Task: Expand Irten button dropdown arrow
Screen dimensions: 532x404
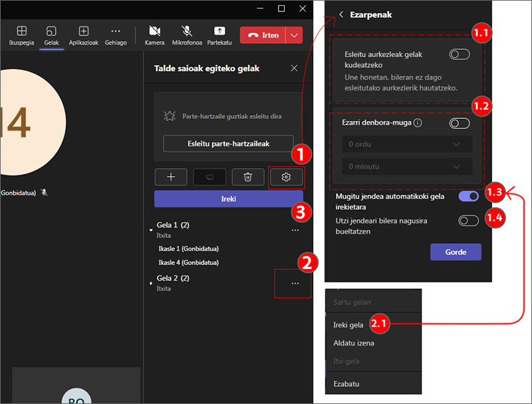Action: (x=294, y=35)
